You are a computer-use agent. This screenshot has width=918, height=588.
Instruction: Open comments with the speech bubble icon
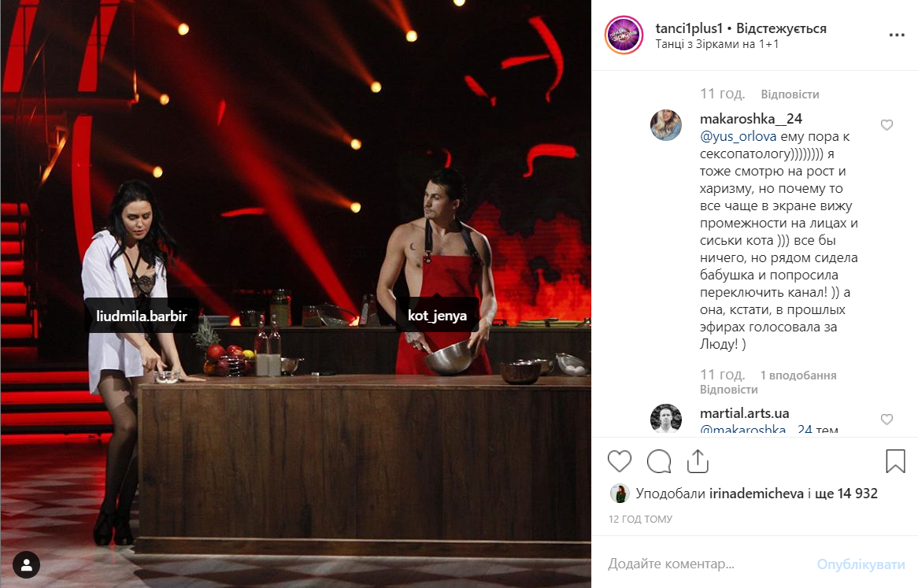click(x=659, y=461)
